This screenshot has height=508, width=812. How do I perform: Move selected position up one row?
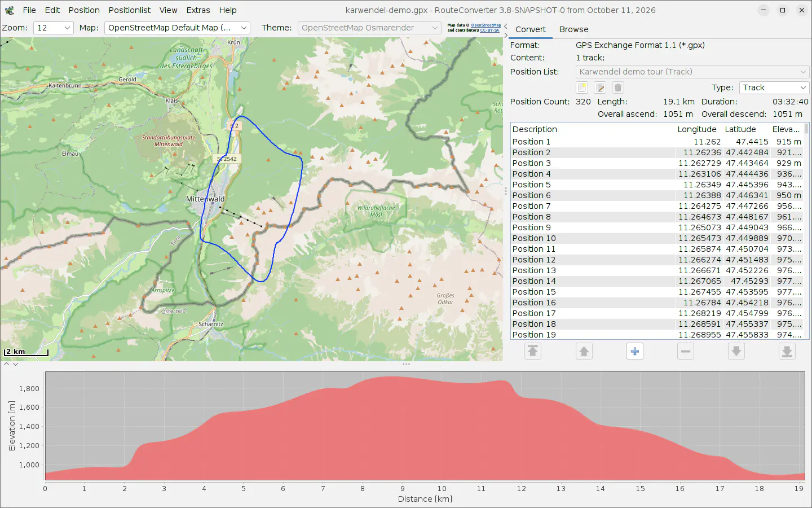pyautogui.click(x=584, y=351)
